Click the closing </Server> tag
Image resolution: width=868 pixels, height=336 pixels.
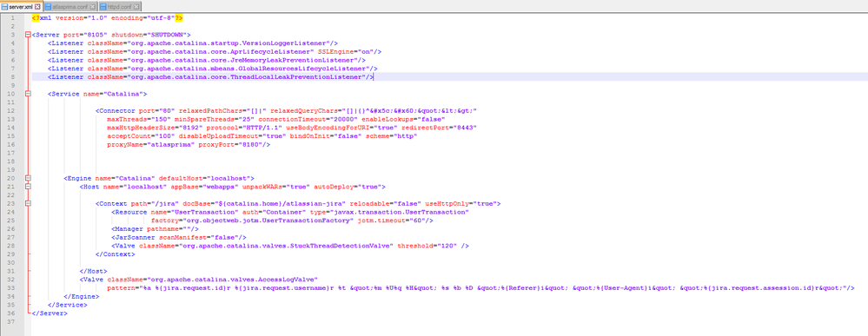click(50, 313)
